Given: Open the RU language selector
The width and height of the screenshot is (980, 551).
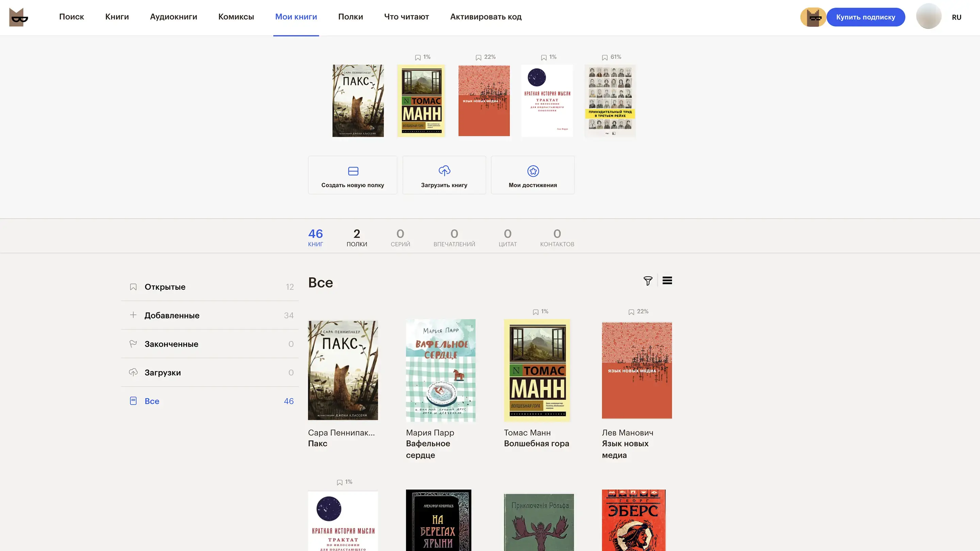Looking at the screenshot, I should pyautogui.click(x=956, y=17).
